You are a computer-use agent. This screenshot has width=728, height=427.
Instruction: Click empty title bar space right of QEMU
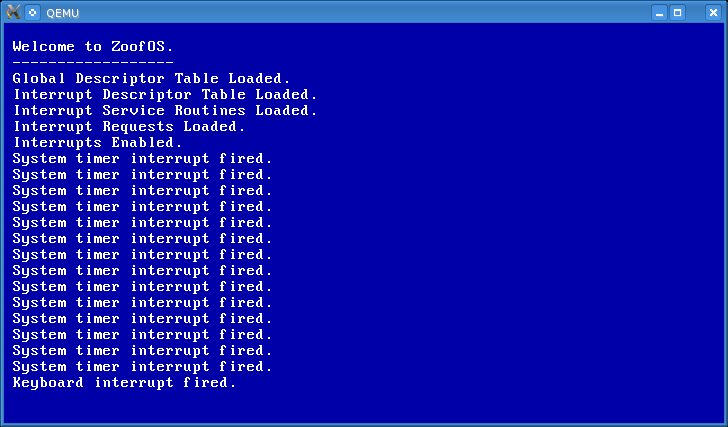pos(362,13)
